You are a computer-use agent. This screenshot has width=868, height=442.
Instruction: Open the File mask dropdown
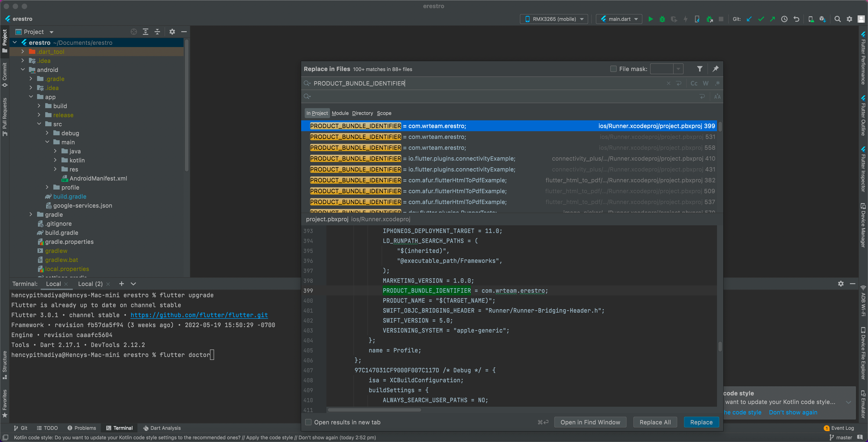tap(678, 69)
